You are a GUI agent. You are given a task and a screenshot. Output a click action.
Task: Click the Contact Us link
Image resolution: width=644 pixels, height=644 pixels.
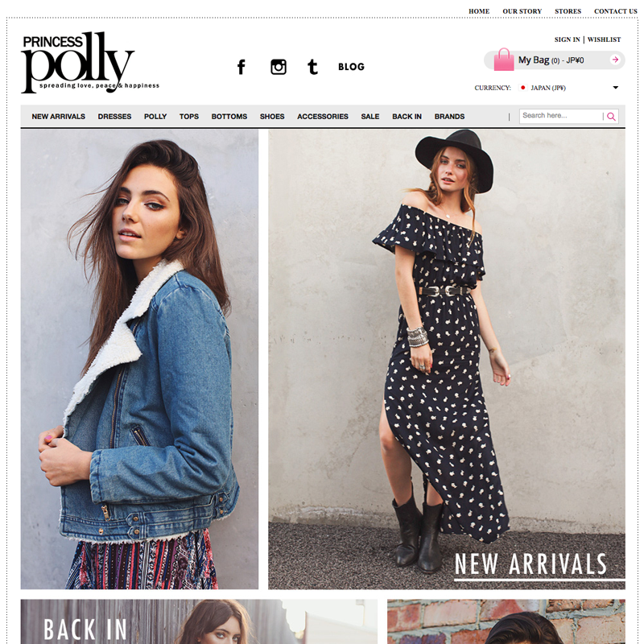[x=615, y=11]
